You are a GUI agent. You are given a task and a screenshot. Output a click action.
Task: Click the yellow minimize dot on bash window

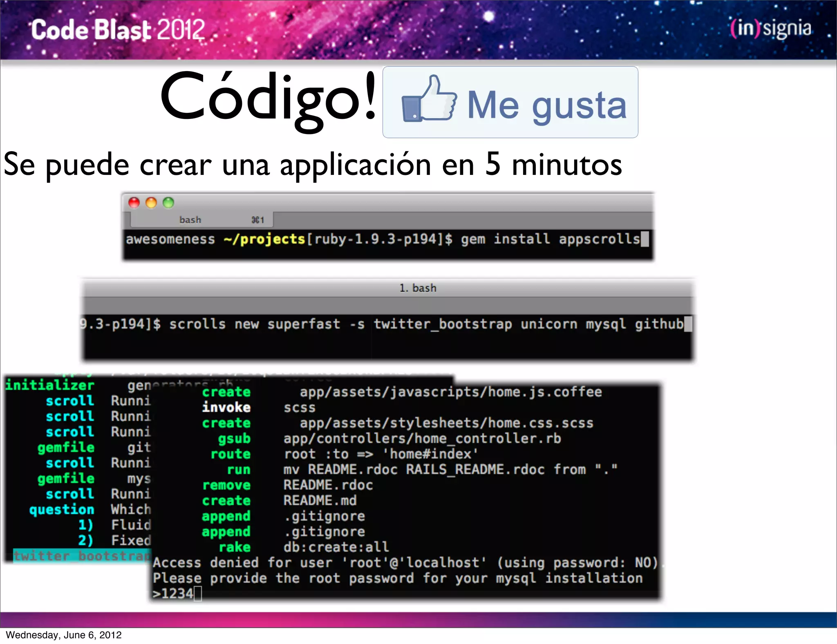[151, 203]
